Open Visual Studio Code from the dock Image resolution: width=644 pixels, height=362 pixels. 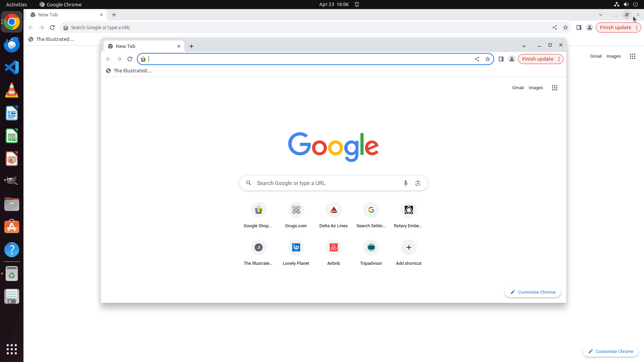11,67
